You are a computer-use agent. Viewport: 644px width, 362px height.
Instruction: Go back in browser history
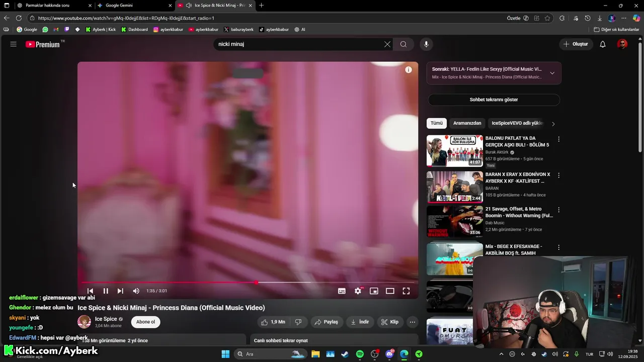(7, 18)
